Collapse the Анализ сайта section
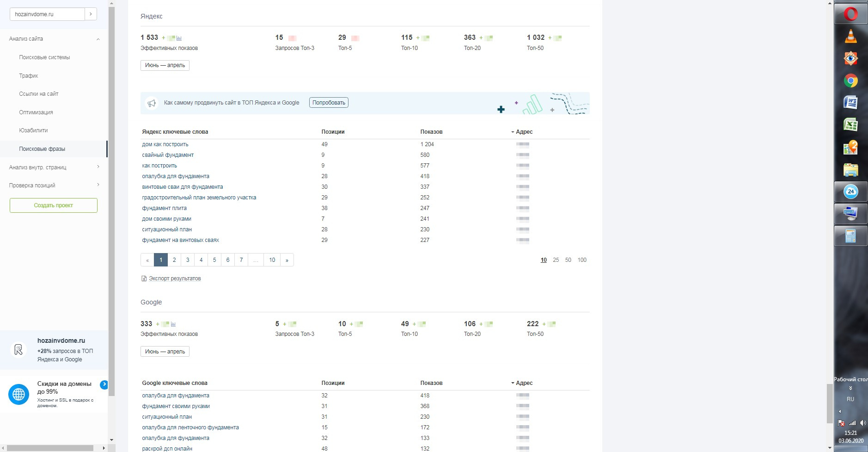 (x=98, y=39)
